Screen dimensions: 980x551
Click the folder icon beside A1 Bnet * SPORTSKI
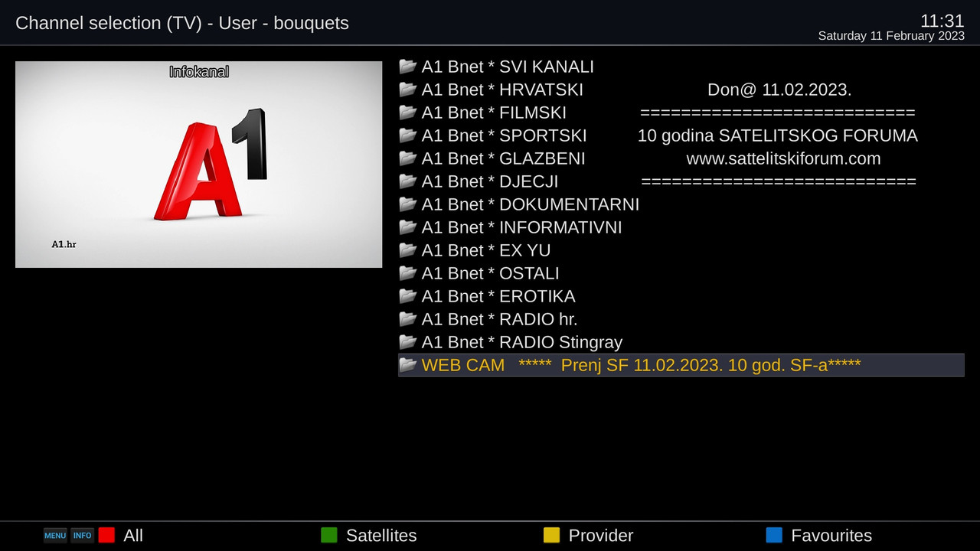[407, 135]
